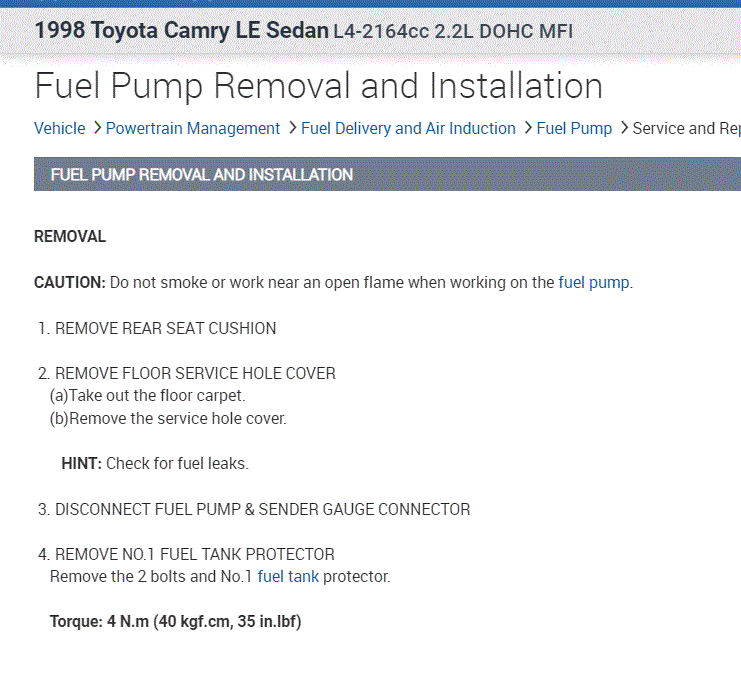Image resolution: width=741 pixels, height=674 pixels.
Task: Open the 'fuel pump' link in CAUTION
Action: point(594,282)
